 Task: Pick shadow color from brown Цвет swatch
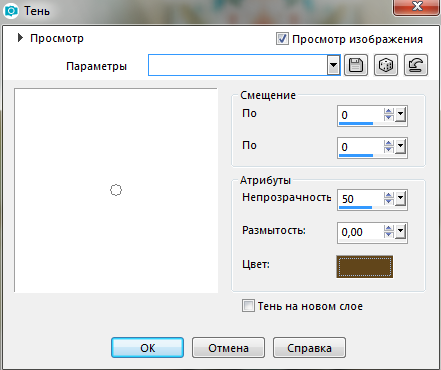[x=365, y=267]
